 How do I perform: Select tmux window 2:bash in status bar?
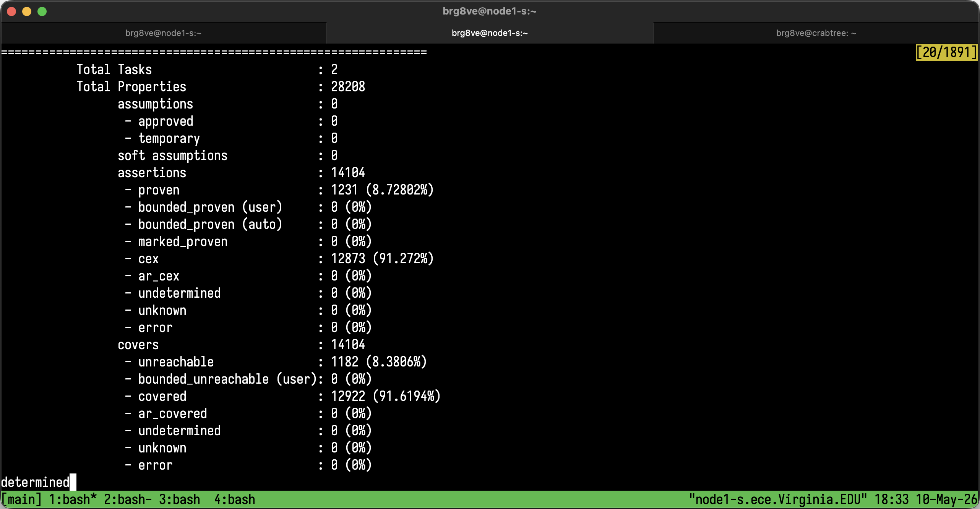[x=128, y=499]
